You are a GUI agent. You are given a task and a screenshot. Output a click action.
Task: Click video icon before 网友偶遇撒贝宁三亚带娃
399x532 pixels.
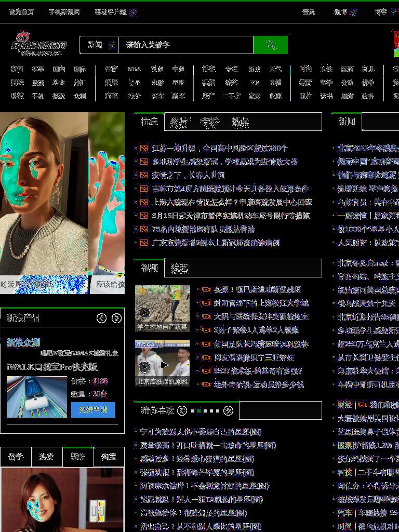(x=206, y=357)
